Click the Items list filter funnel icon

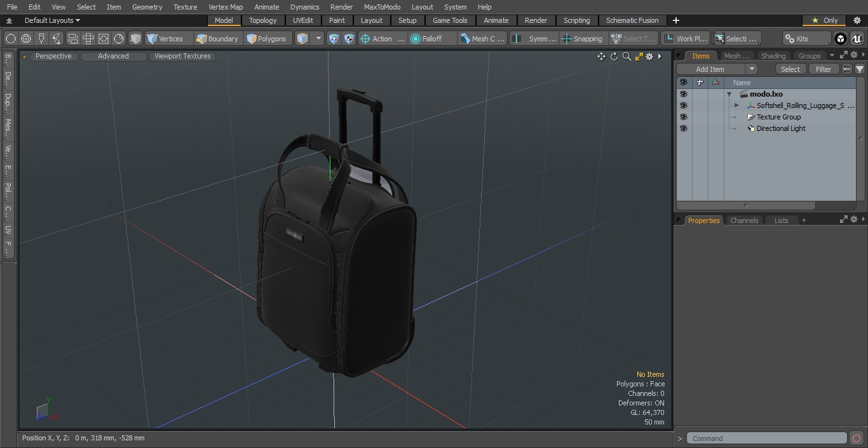(x=860, y=69)
